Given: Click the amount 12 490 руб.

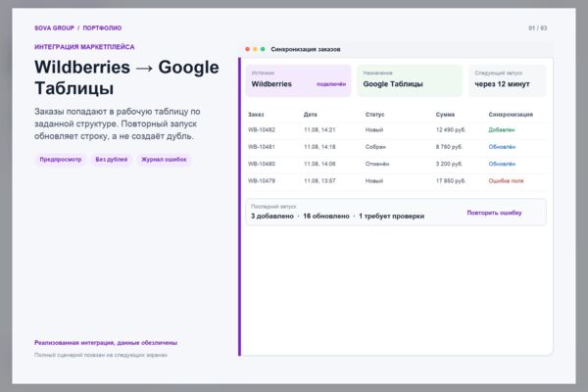Looking at the screenshot, I should (x=451, y=129).
